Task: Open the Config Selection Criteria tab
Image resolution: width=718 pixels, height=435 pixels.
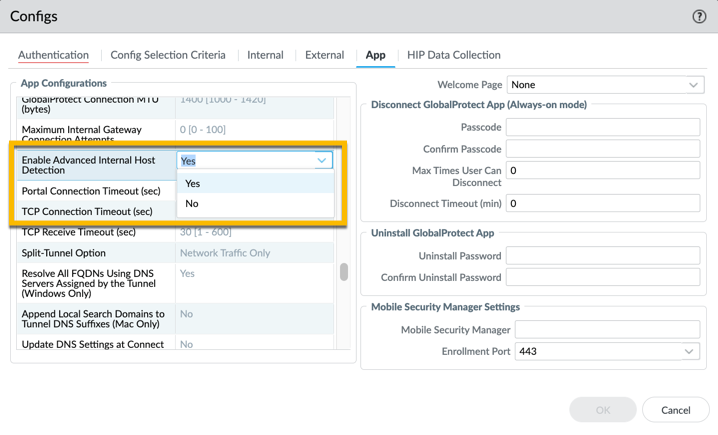Action: click(x=168, y=55)
